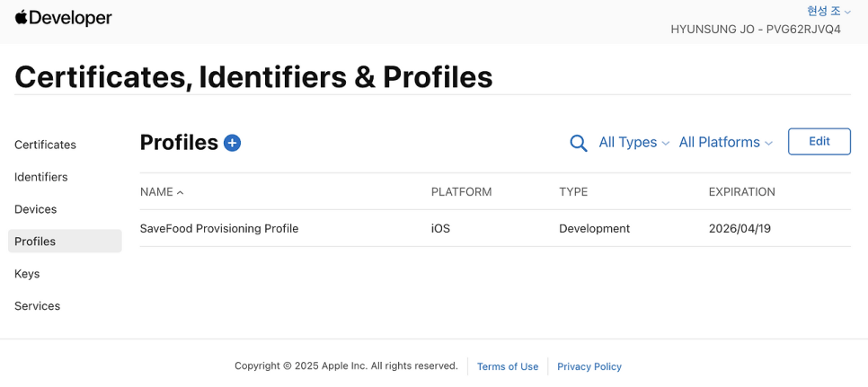Click the TYPE column header
Image resolution: width=868 pixels, height=387 pixels.
[573, 192]
